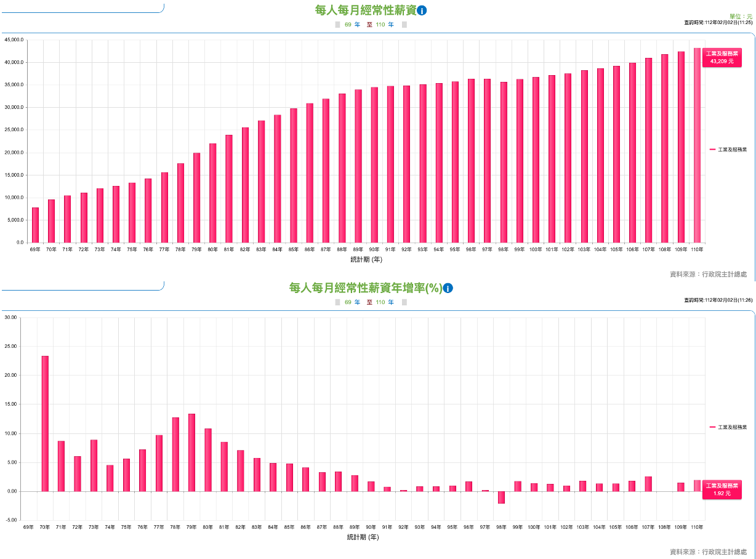
Task: Click the 43,209 元 tooltip label
Action: (x=722, y=58)
